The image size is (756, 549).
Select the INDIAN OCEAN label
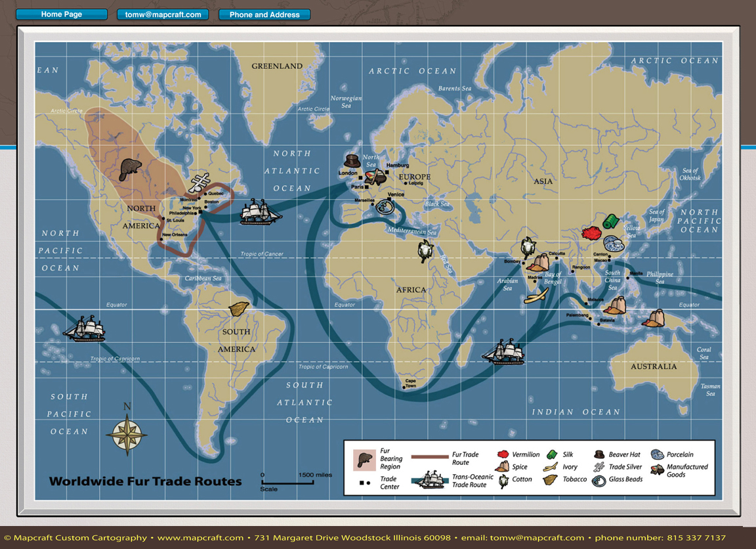click(576, 412)
